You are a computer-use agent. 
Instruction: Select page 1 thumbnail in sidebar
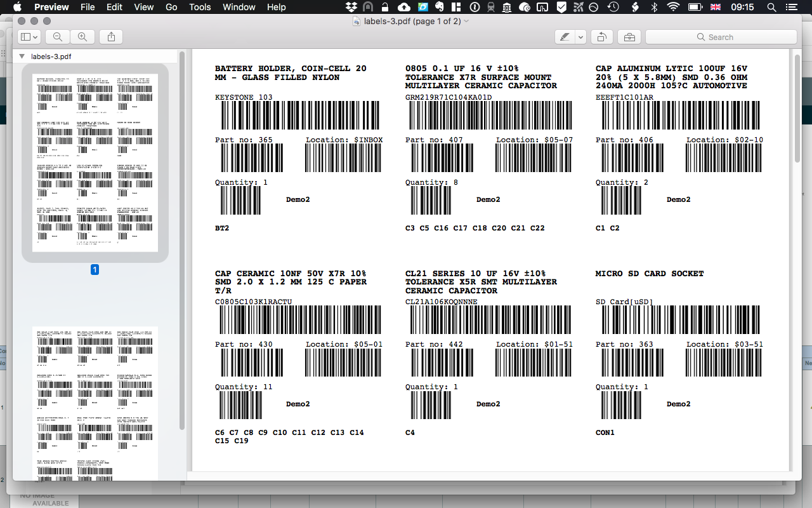[95, 163]
